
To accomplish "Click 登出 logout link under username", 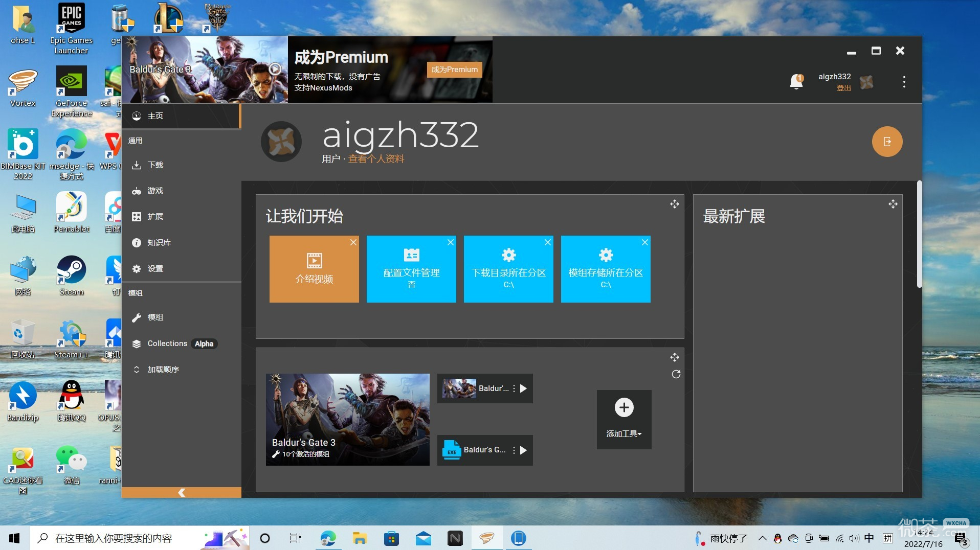I will 843,88.
